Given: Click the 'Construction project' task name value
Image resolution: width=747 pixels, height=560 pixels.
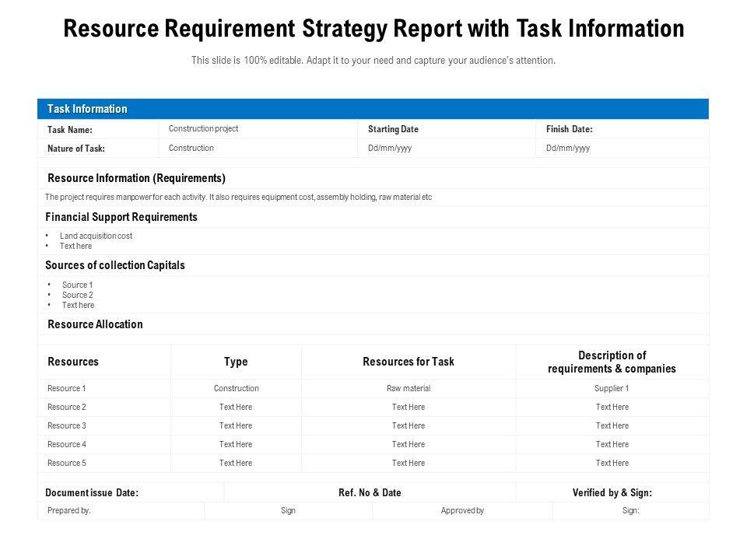Looking at the screenshot, I should [203, 129].
